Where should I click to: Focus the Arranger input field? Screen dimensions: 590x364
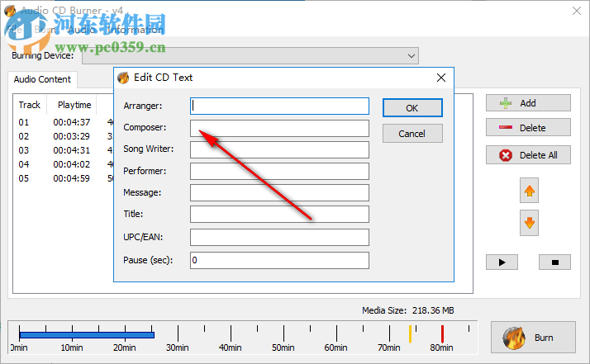tap(279, 106)
